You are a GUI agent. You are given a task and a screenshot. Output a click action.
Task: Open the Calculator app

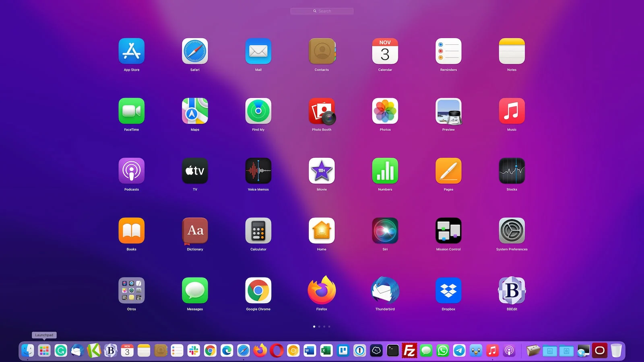tap(258, 231)
